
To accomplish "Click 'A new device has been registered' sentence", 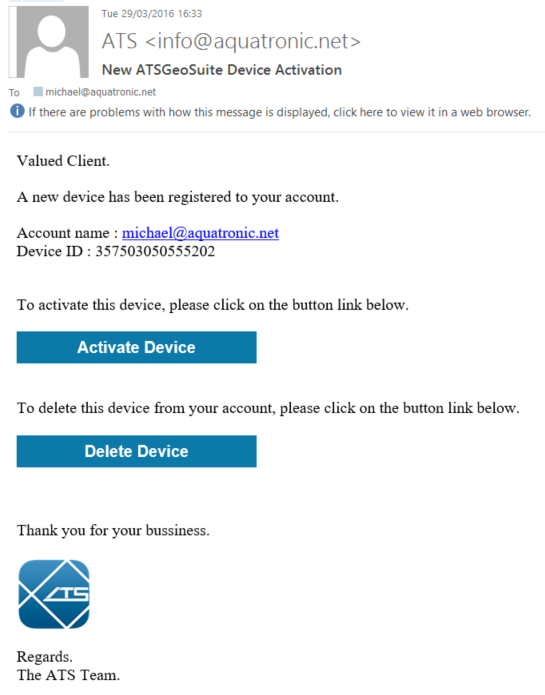I will (x=178, y=197).
